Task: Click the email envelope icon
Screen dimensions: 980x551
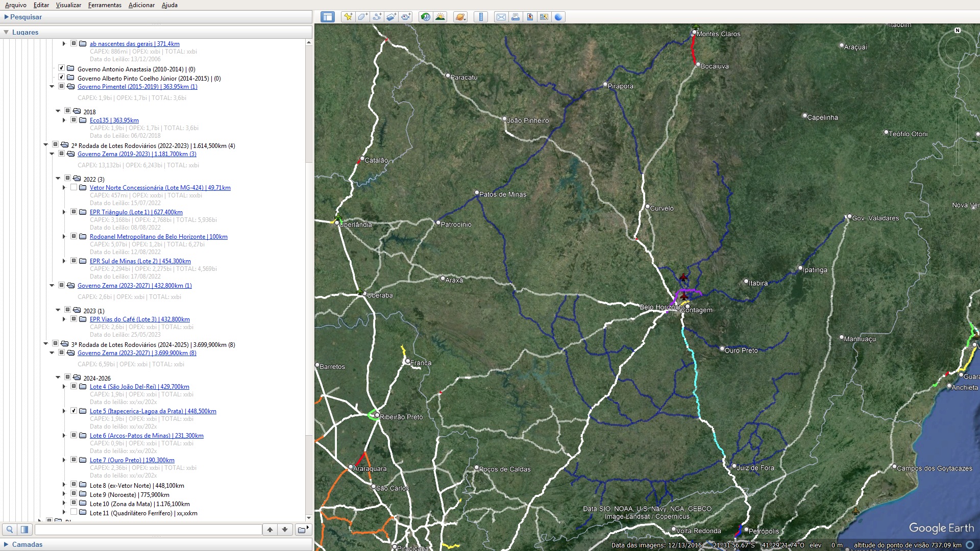Action: (x=501, y=17)
